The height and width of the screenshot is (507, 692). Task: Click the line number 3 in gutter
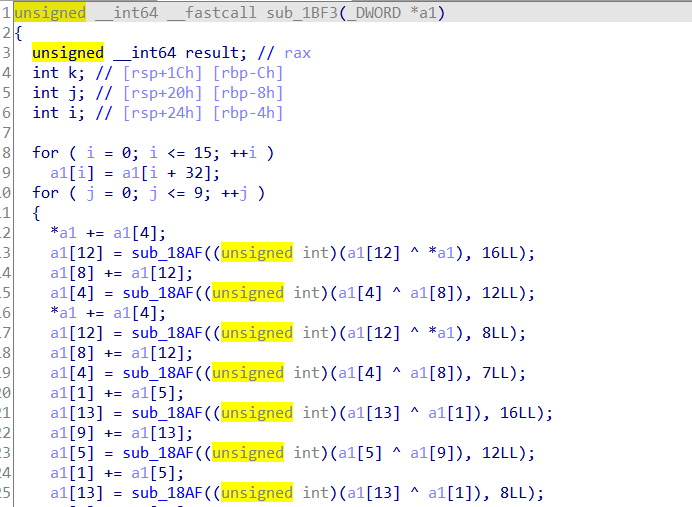click(6, 53)
